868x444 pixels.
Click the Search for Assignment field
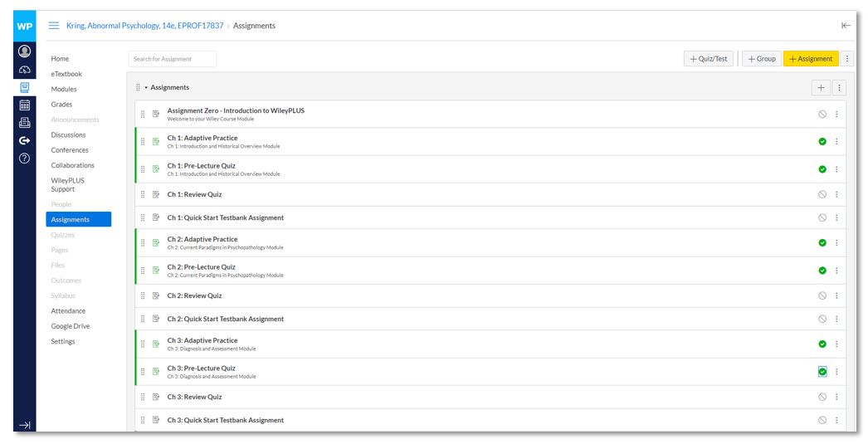(x=173, y=59)
